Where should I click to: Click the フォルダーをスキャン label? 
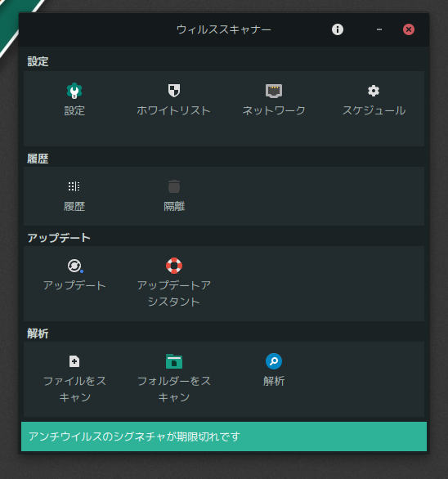[x=174, y=389]
